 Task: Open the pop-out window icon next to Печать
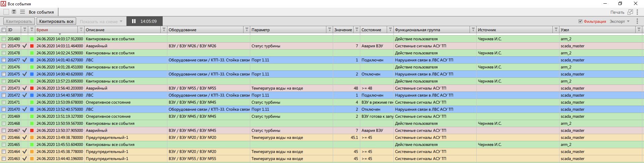[x=630, y=12]
